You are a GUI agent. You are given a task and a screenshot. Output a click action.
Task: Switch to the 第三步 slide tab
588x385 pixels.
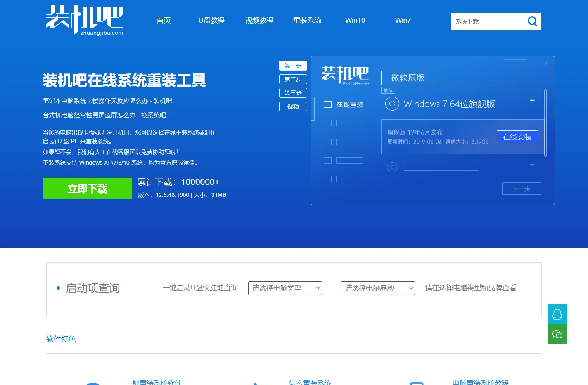[293, 93]
